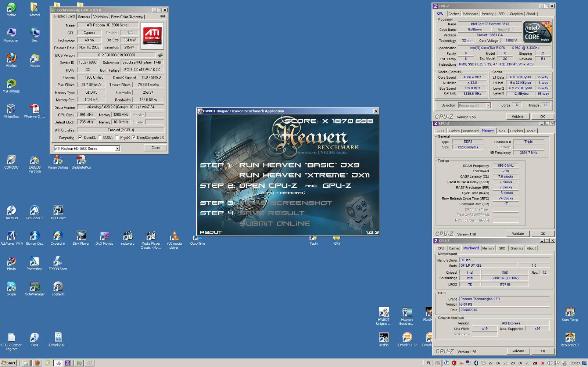Click OK in middle CPU-Z Memory window
Image resolution: width=588 pixels, height=367 pixels.
point(543,234)
